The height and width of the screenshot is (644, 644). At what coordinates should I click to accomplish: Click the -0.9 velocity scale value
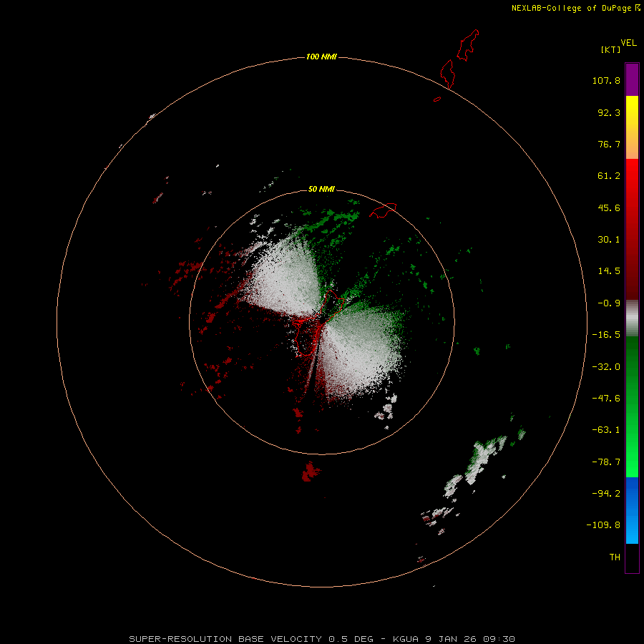coord(609,303)
